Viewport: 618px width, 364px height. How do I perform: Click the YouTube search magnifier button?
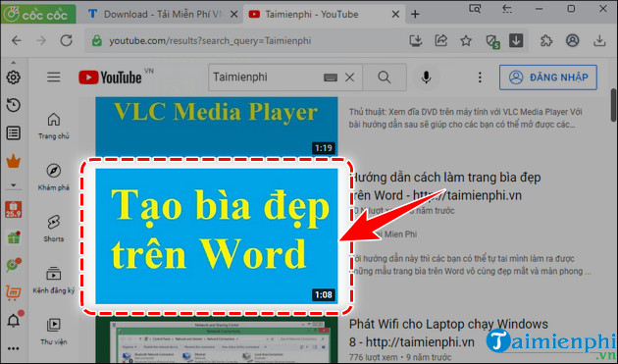(x=385, y=78)
